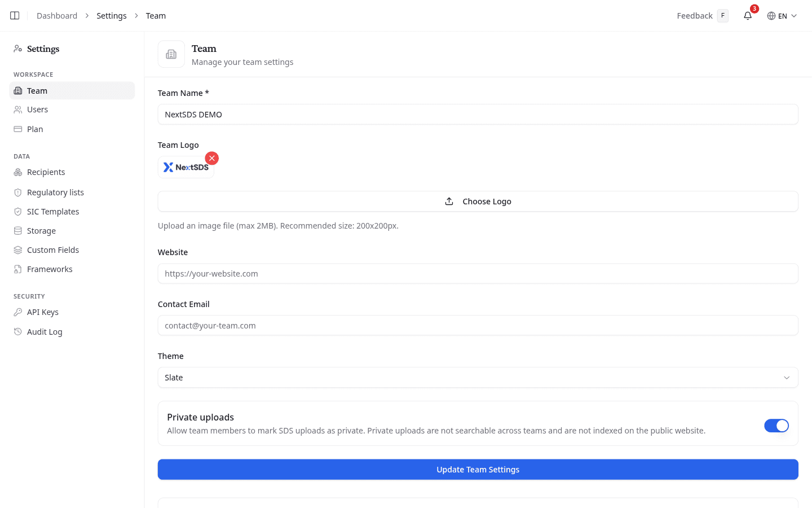Screen dimensions: 812x508
Task: Click the Frameworks document icon
Action: point(18,269)
